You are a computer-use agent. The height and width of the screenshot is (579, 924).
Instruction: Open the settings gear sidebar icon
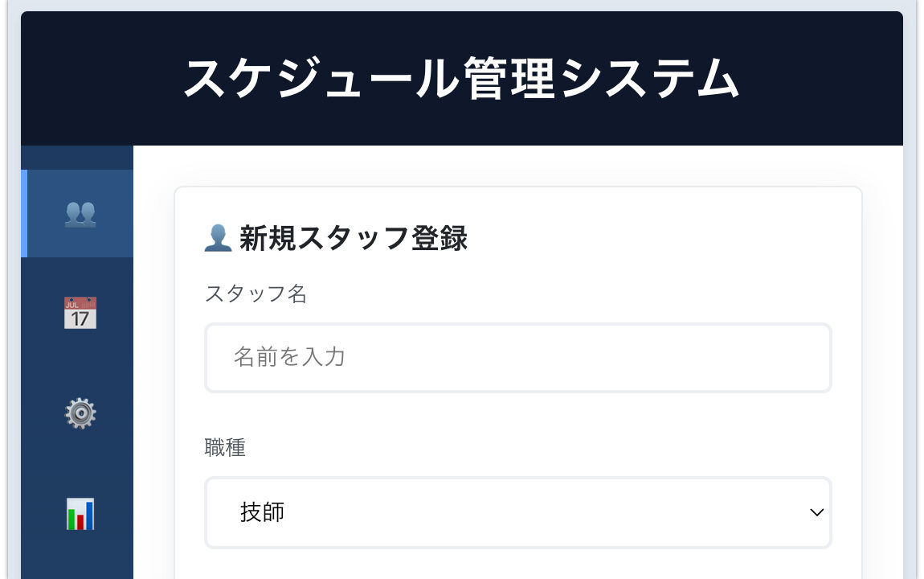pyautogui.click(x=80, y=413)
